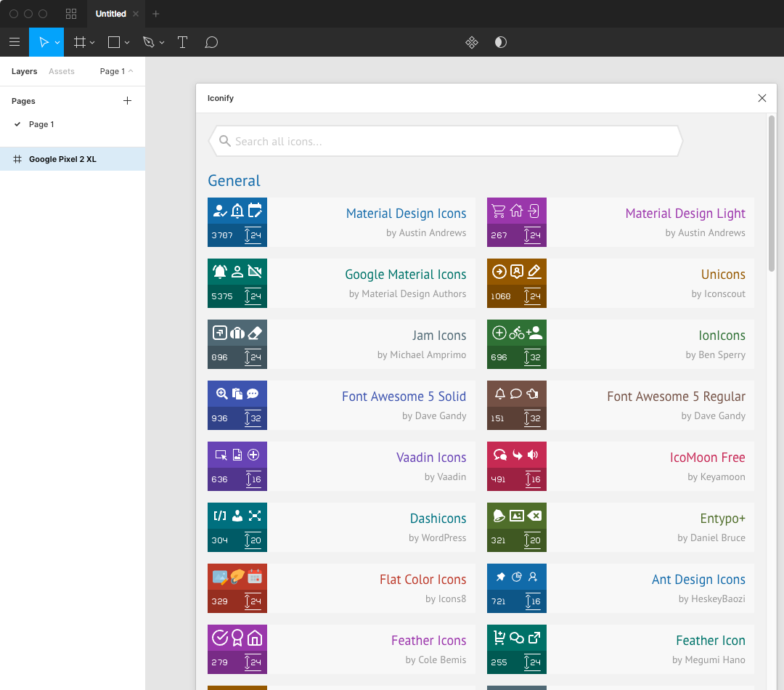Open Flat Color Icons collection
Image resolution: width=784 pixels, height=690 pixels.
(x=341, y=588)
